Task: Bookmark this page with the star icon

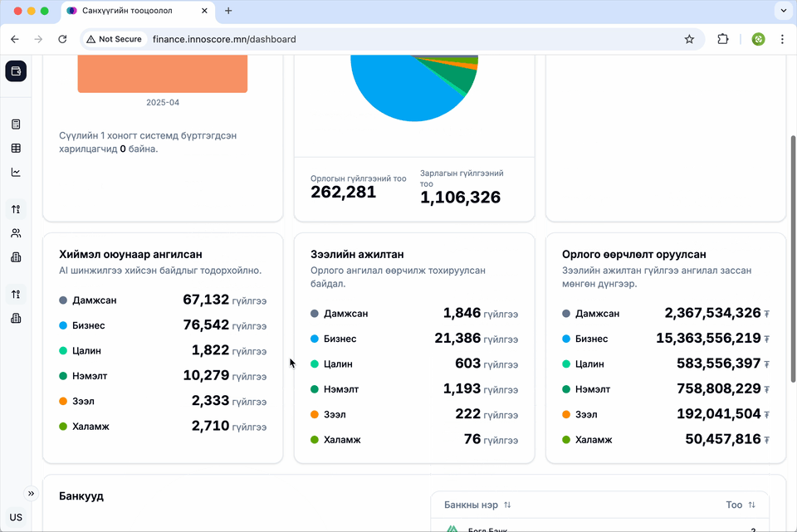Action: tap(689, 39)
